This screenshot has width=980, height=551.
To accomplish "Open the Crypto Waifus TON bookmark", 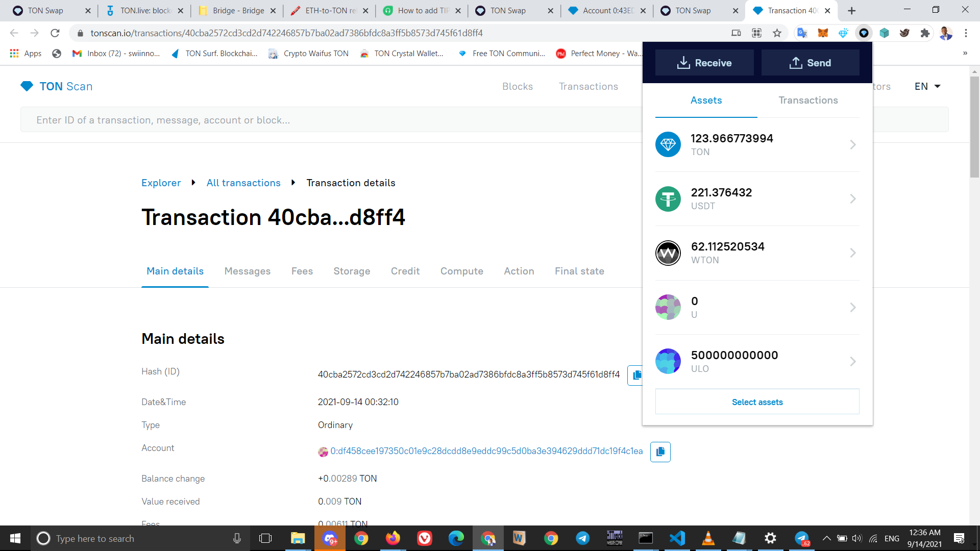I will [x=309, y=53].
